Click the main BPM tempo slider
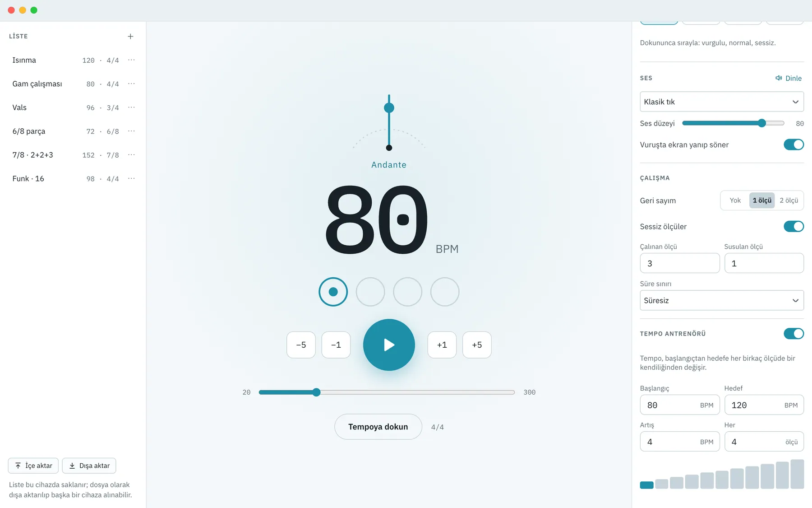The width and height of the screenshot is (812, 508). click(387, 392)
